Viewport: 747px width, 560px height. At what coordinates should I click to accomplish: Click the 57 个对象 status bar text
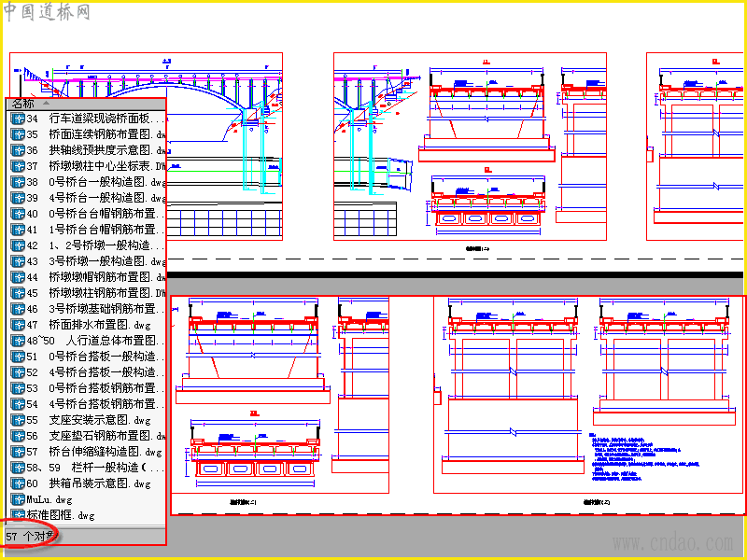click(x=32, y=537)
